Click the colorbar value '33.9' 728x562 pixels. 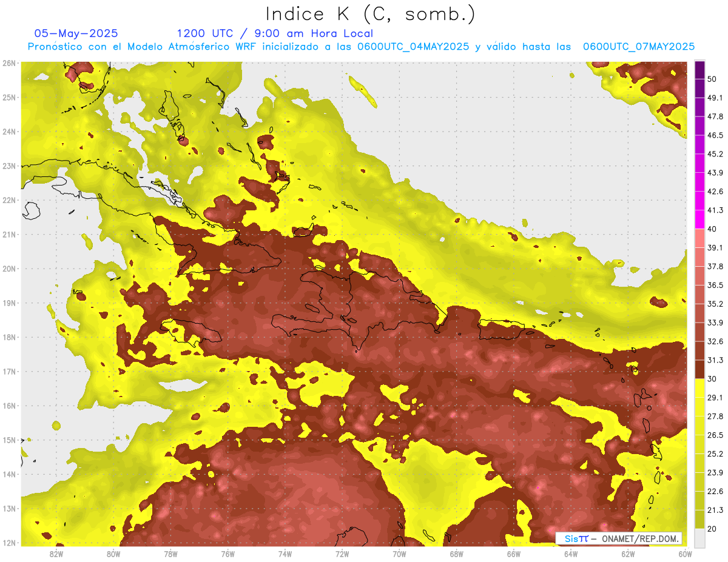(715, 323)
